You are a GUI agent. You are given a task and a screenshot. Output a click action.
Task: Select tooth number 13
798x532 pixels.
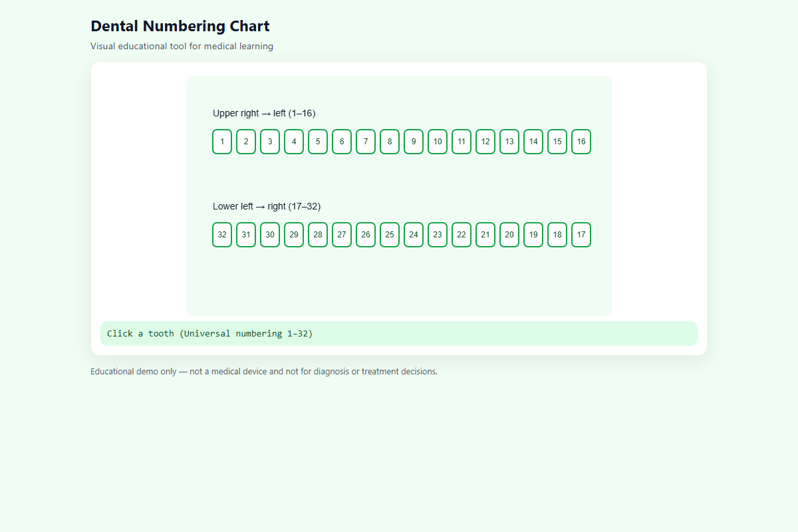[x=509, y=142]
